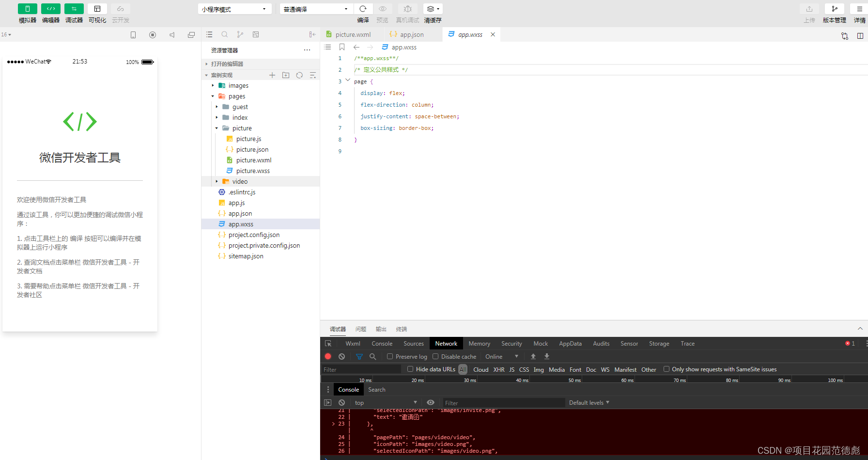Click the real device debug icon
Viewport: 868px width, 460px height.
pos(408,9)
